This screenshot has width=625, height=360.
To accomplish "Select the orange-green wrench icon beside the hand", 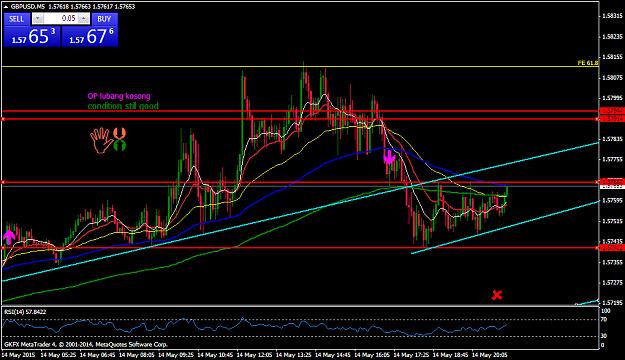I will tap(120, 140).
